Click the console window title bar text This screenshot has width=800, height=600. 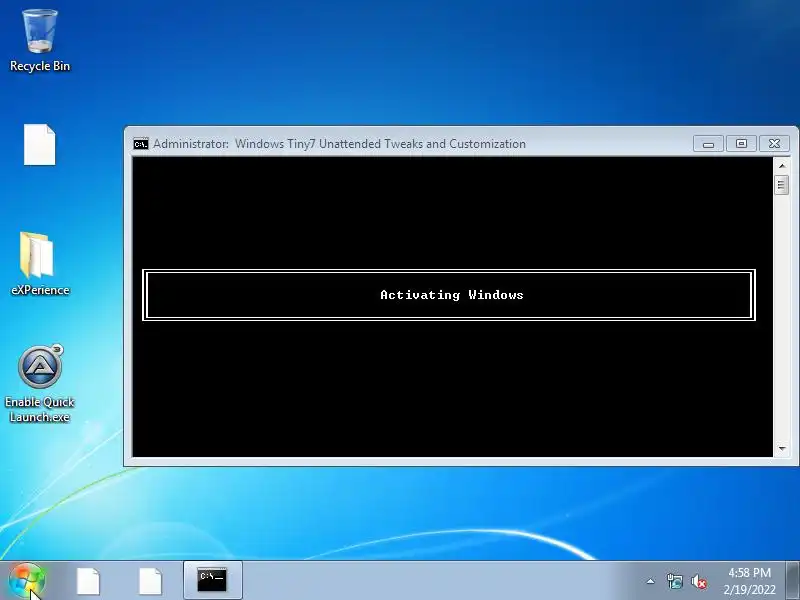click(339, 144)
